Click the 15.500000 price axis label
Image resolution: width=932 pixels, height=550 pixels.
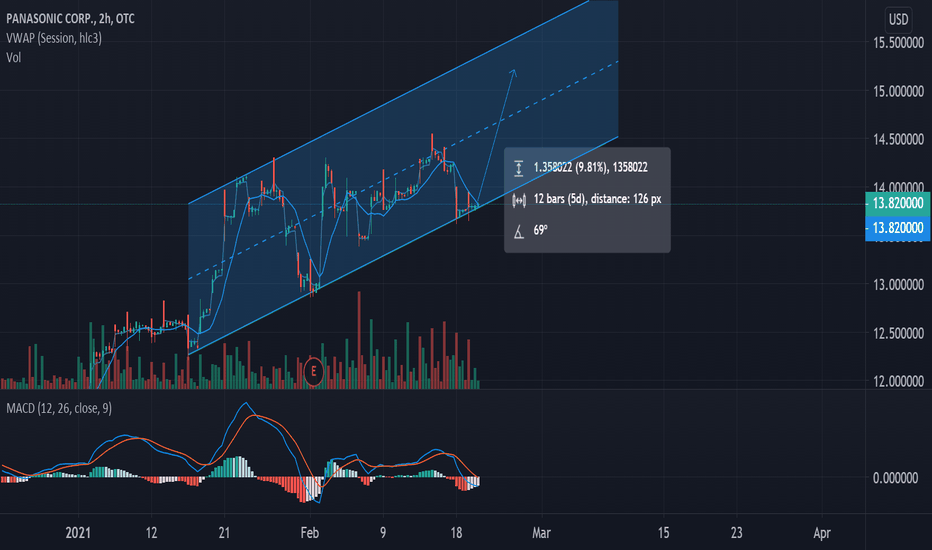tap(898, 42)
